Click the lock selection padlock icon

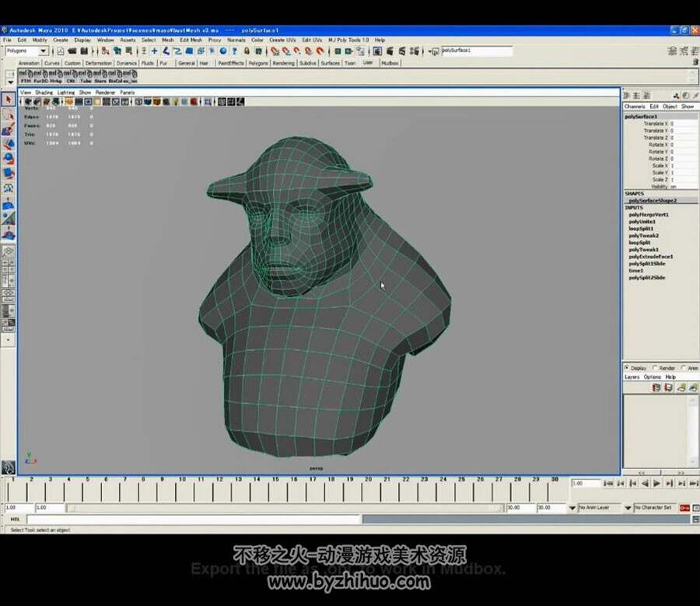point(247,51)
